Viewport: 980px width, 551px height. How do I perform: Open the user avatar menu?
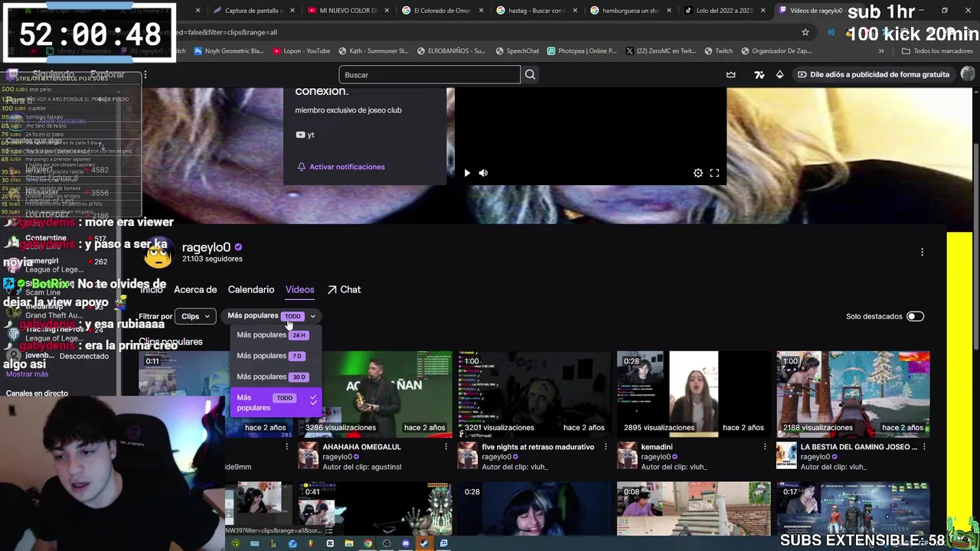[x=968, y=74]
